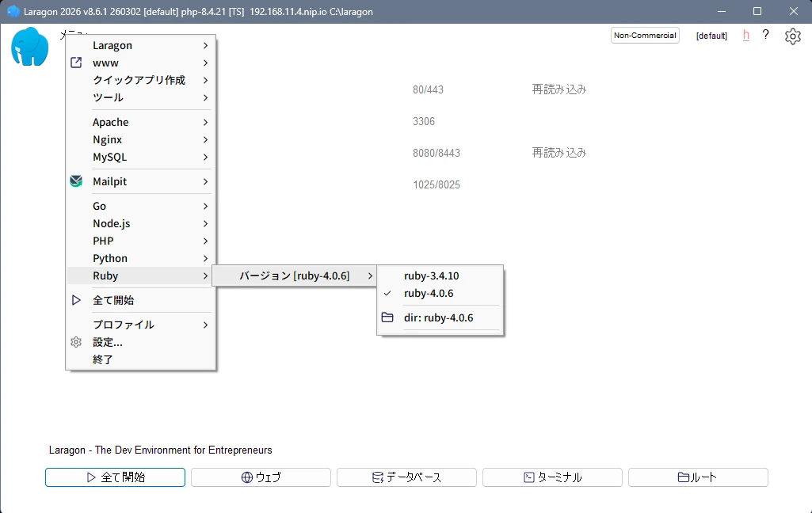Viewport: 812px width, 513px height.
Task: Open the dir: ruby-4.0.6 folder entry
Action: pyautogui.click(x=440, y=317)
